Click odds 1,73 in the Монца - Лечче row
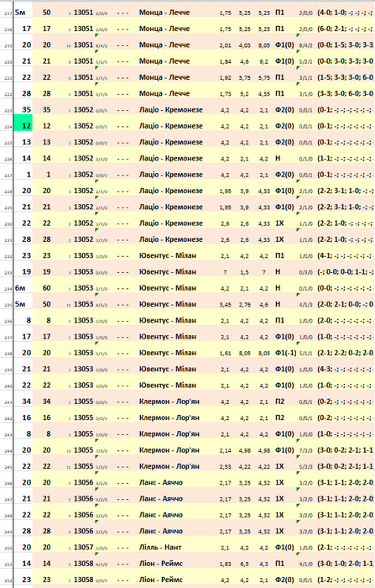Screen dimensions: 375x588 pos(225,94)
